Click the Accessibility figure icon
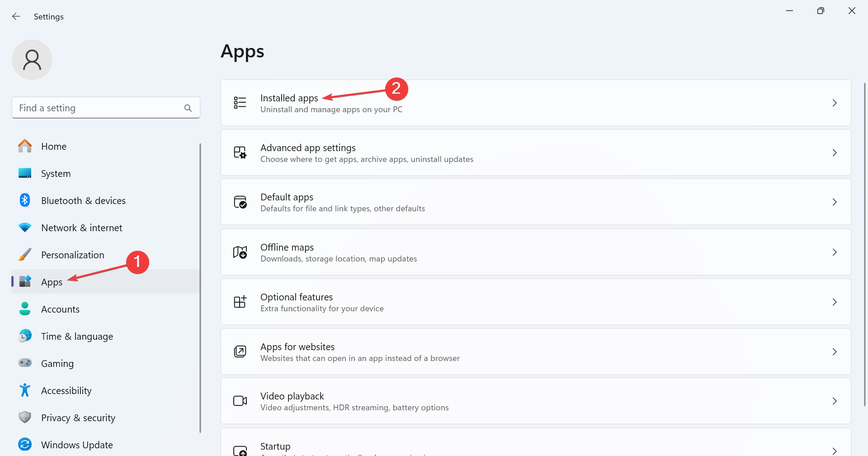 [x=25, y=390]
